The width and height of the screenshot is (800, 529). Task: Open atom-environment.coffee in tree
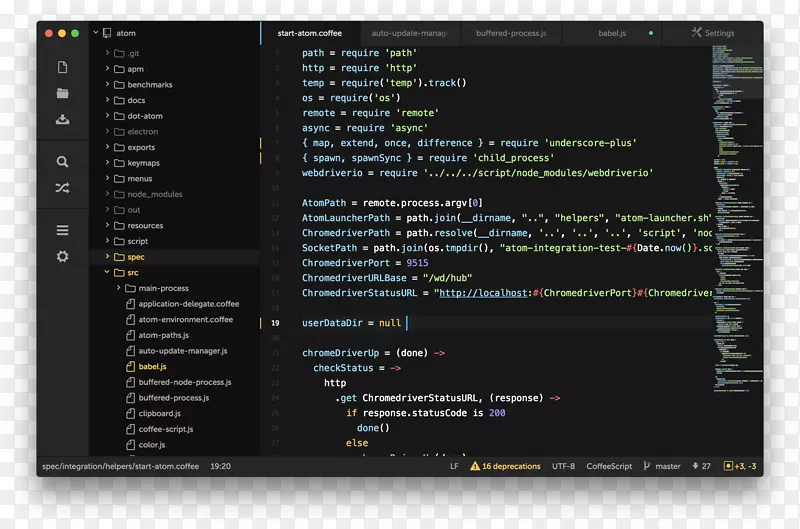pyautogui.click(x=186, y=319)
